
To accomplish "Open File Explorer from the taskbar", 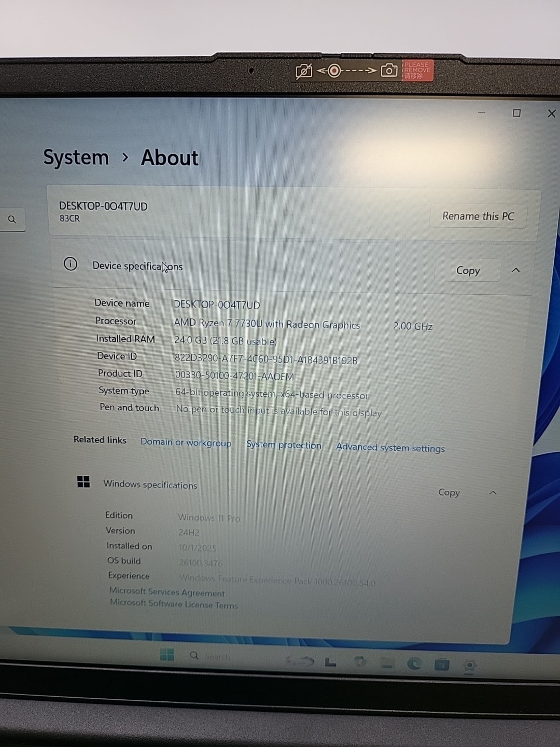I will (x=386, y=662).
